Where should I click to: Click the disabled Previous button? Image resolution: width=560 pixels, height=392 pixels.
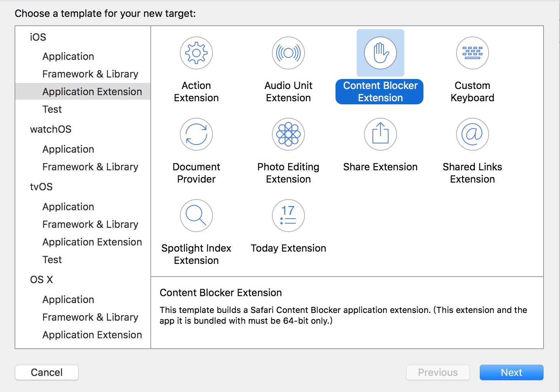click(438, 372)
